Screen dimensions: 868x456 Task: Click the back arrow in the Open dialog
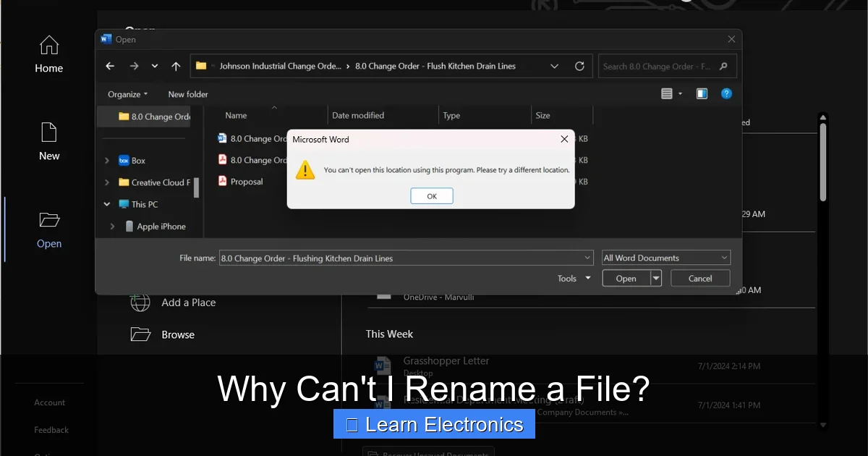pyautogui.click(x=109, y=66)
